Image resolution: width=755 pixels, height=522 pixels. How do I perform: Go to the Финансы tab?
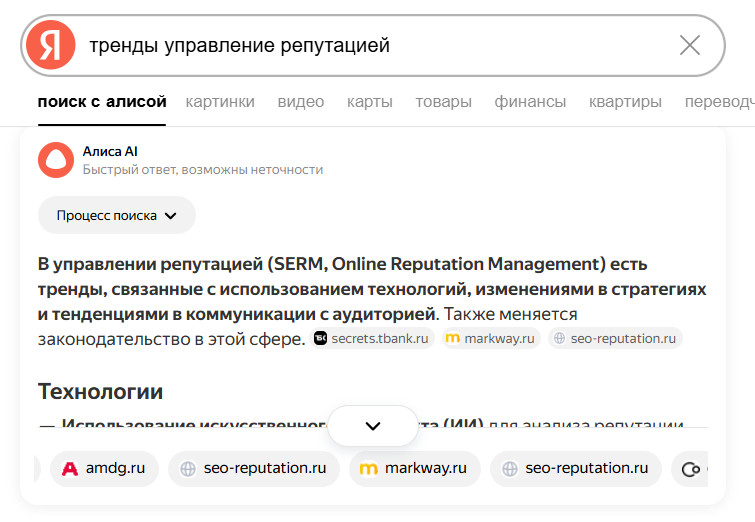(530, 102)
